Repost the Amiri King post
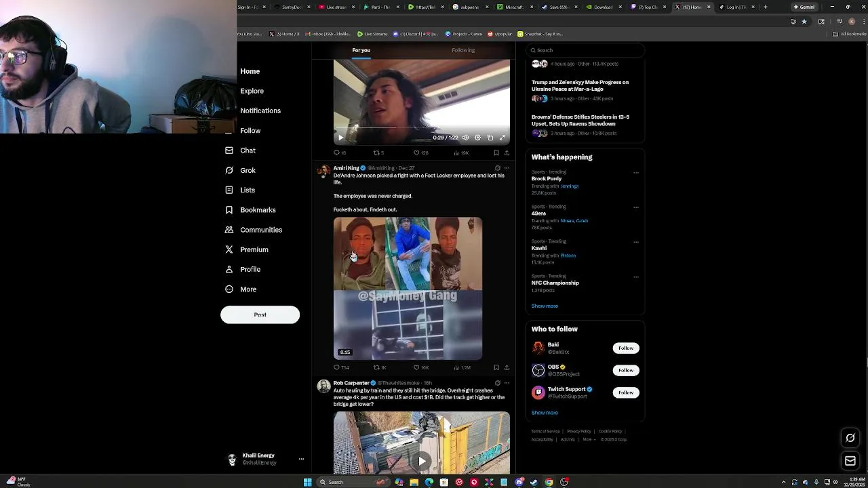This screenshot has height=488, width=868. point(380,367)
